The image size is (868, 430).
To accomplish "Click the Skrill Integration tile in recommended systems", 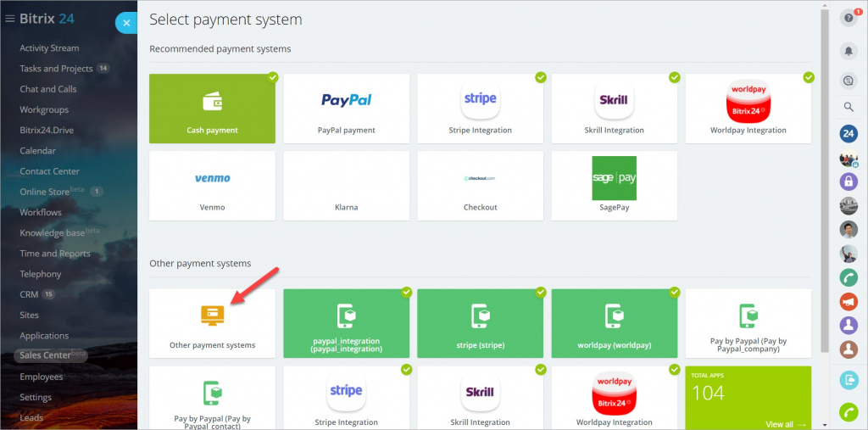I will point(615,109).
